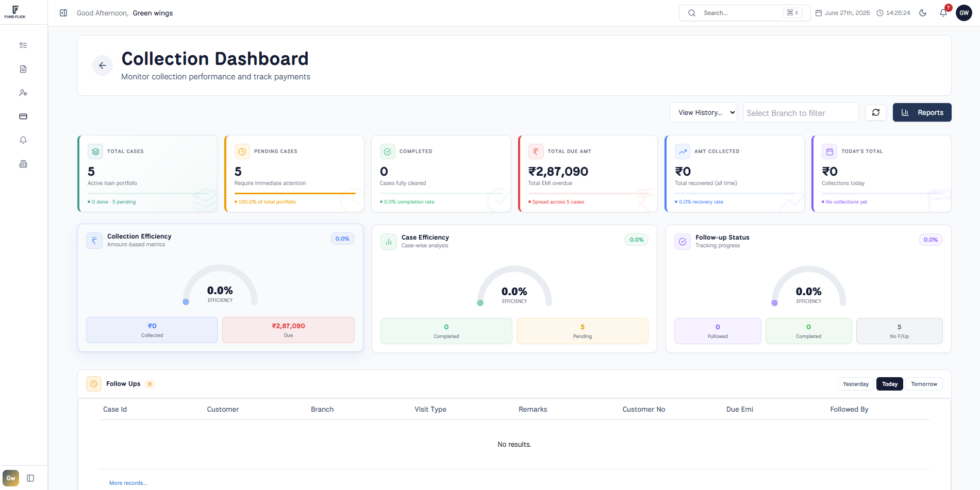Open the bell alerts sidebar icon
980x490 pixels.
[23, 140]
